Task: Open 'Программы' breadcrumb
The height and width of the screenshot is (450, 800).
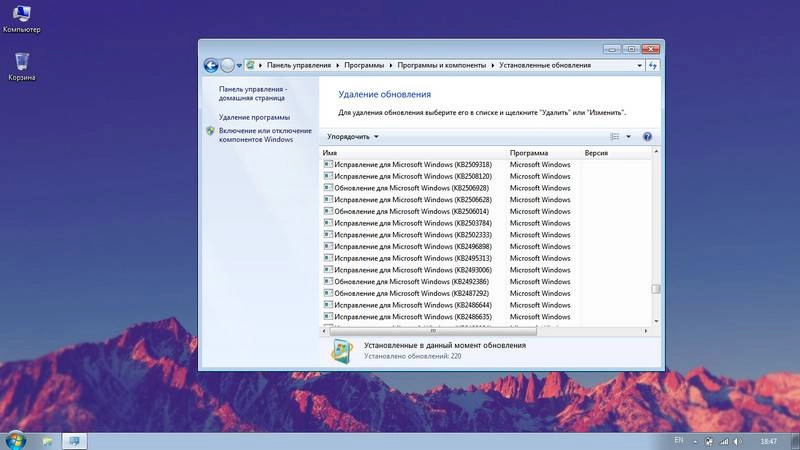Action: [x=364, y=65]
